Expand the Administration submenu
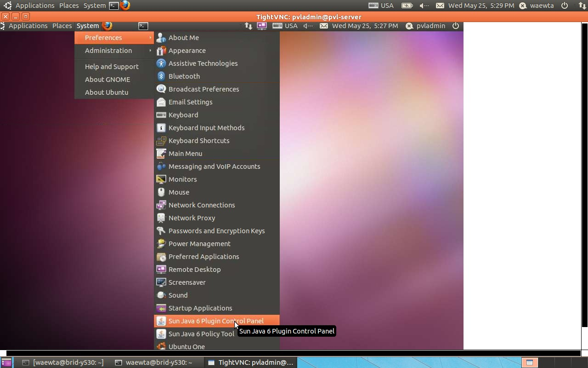Screen dimensions: 588x368 point(114,51)
